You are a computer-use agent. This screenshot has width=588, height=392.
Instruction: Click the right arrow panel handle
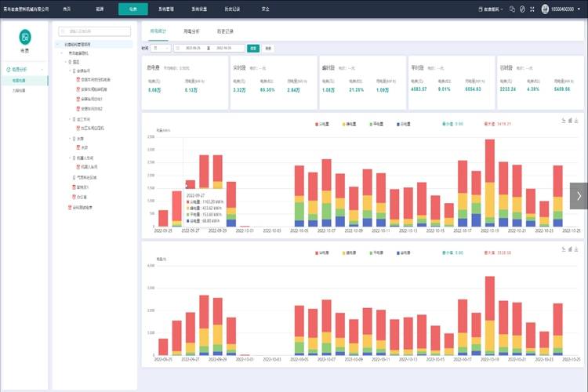(x=578, y=196)
